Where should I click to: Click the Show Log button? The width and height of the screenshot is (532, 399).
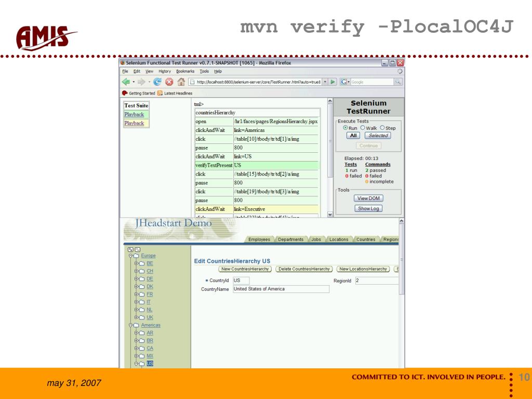coord(368,208)
